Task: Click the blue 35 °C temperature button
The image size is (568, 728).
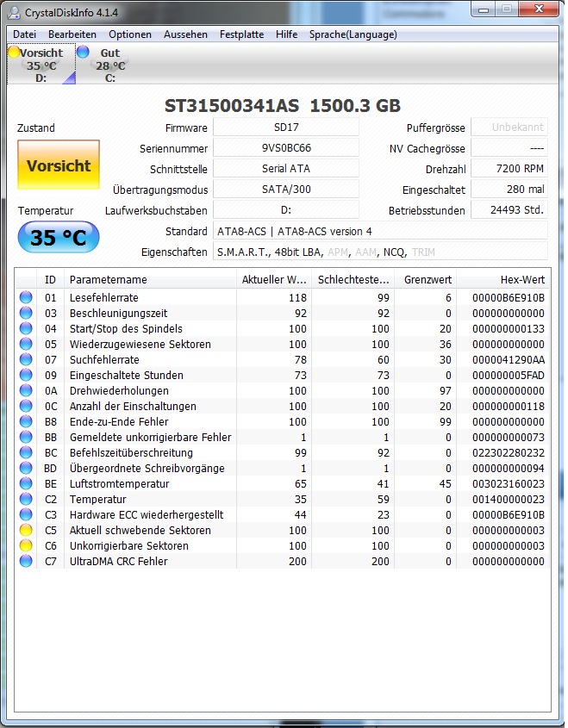Action: [59, 237]
